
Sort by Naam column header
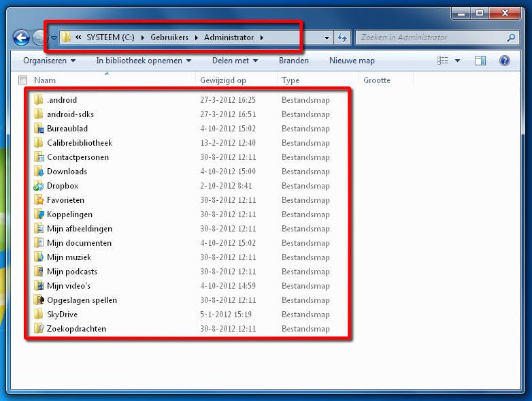point(45,80)
